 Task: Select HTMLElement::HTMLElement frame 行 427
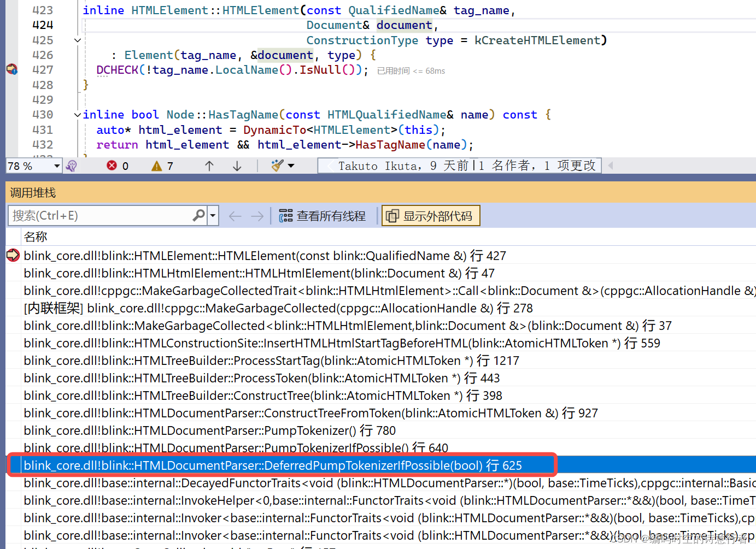click(x=265, y=256)
